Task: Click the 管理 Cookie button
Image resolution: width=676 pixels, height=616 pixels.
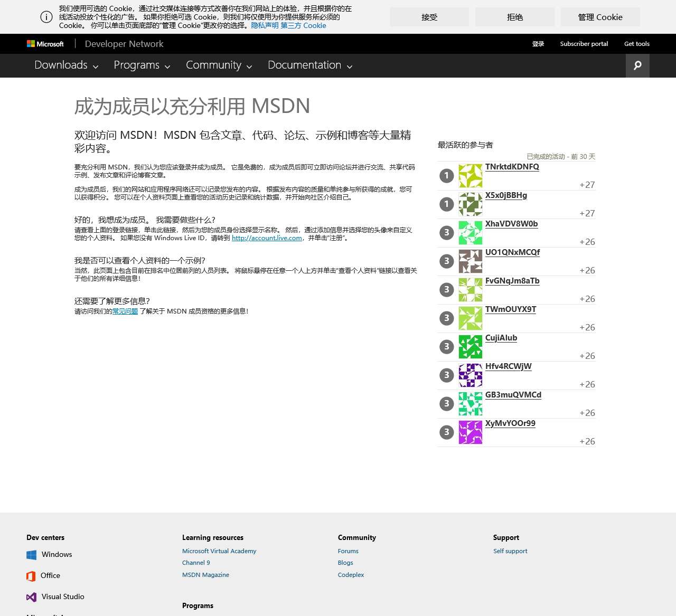Action: coord(600,17)
